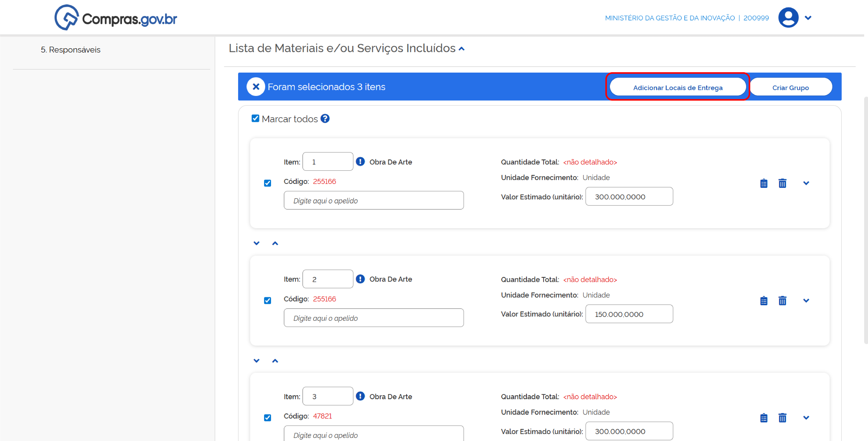Go to 5. Responsáveis in the sidebar
The image size is (868, 441).
(x=71, y=50)
